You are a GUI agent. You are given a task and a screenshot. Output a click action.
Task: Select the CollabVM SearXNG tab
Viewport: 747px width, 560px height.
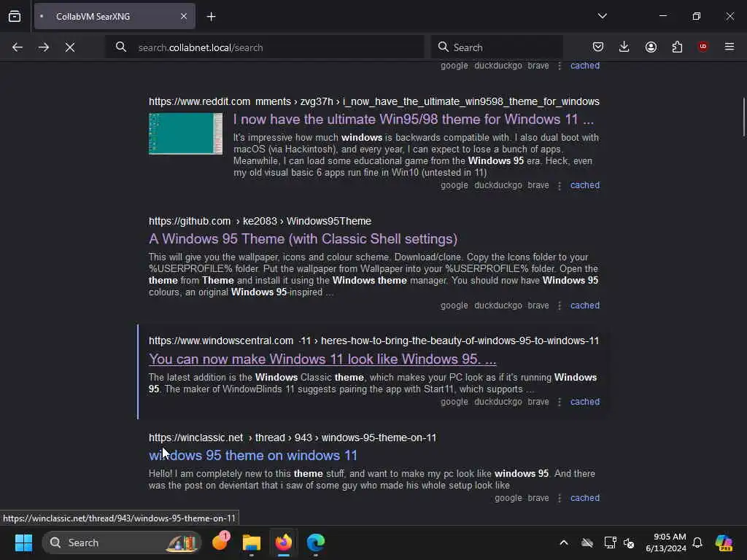[115, 17]
